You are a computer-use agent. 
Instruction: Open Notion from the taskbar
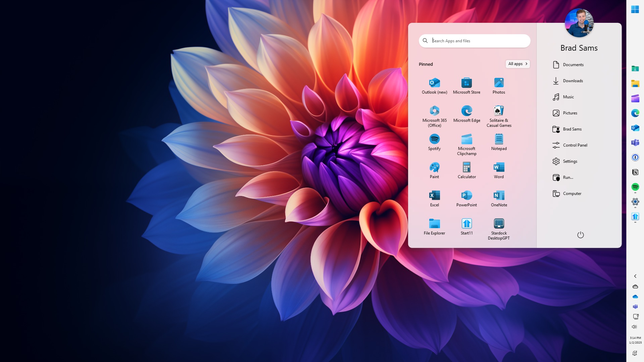click(x=635, y=172)
